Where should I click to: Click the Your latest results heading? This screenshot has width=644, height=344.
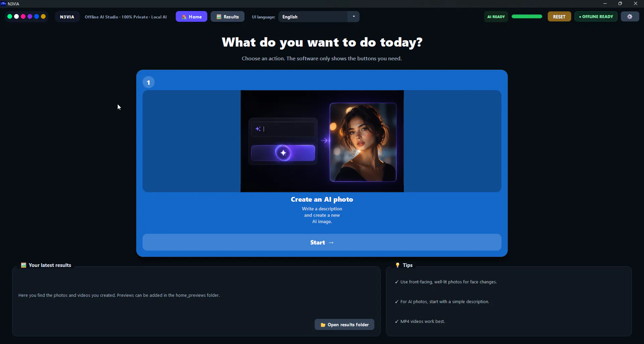pyautogui.click(x=46, y=265)
